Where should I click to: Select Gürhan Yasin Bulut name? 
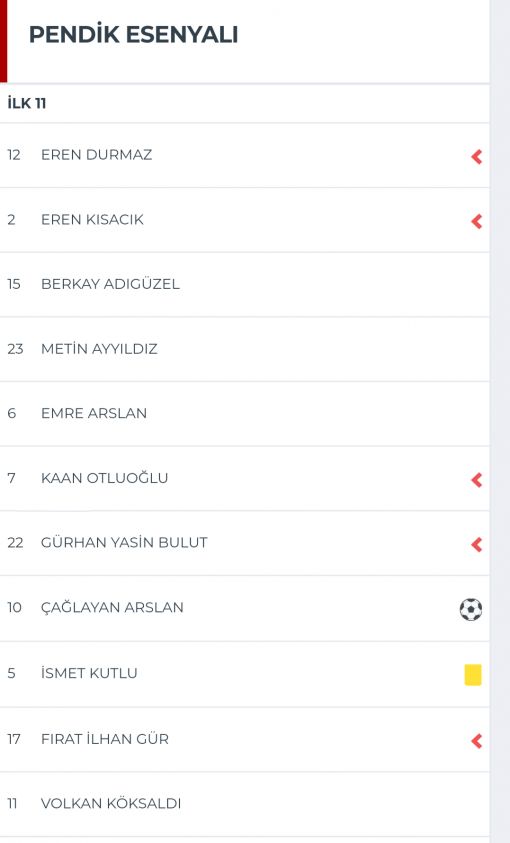(124, 542)
